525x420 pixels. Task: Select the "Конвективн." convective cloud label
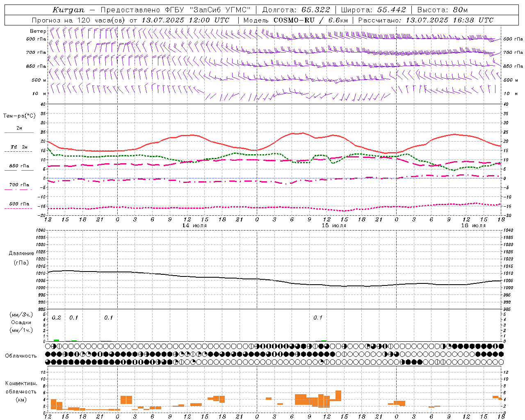(21, 383)
